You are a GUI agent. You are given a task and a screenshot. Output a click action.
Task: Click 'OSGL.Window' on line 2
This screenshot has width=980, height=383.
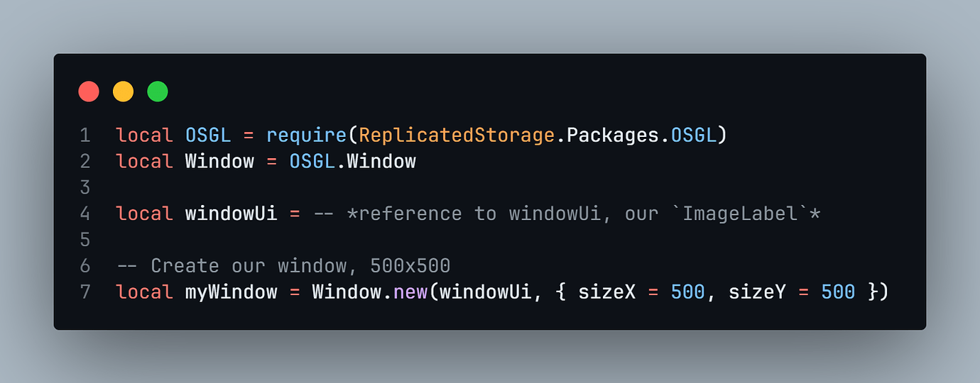(352, 161)
